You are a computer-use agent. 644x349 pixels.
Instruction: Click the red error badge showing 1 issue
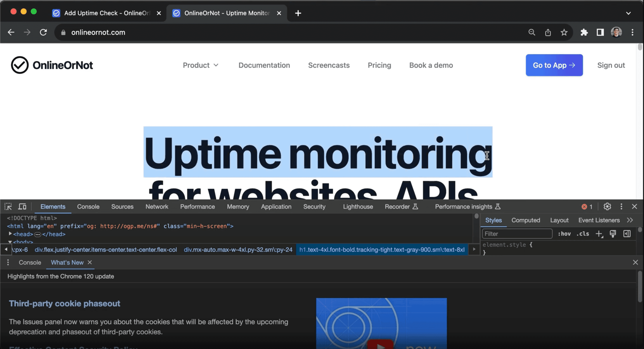point(587,206)
